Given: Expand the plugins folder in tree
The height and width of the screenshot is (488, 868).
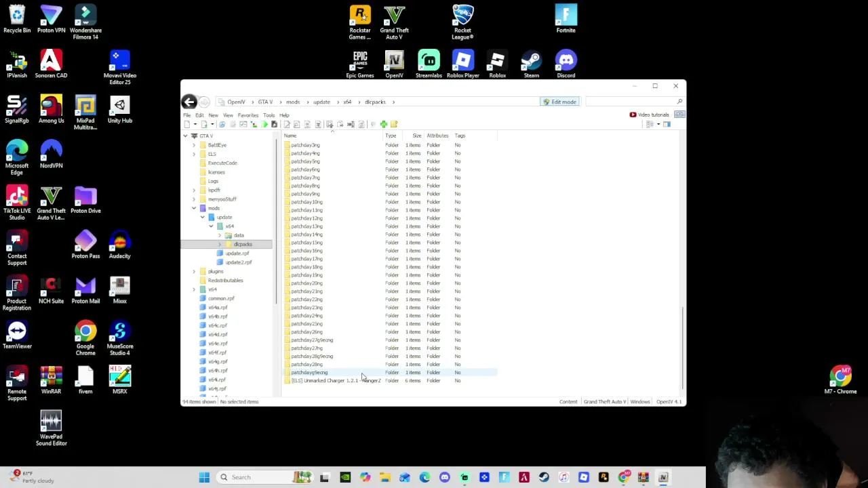Looking at the screenshot, I should click(x=194, y=271).
